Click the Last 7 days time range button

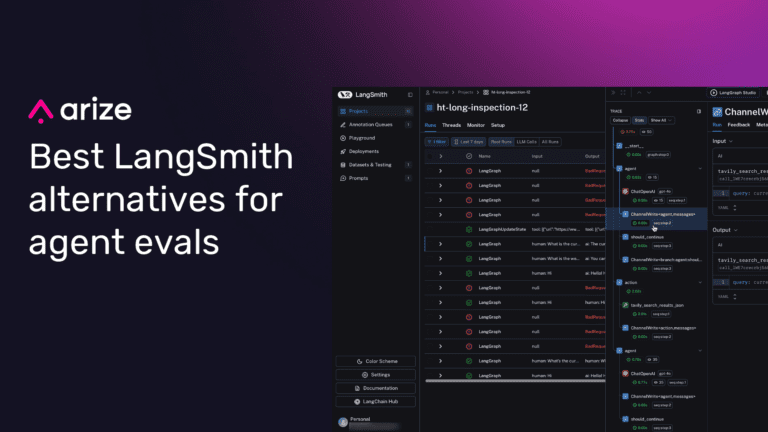pyautogui.click(x=469, y=142)
